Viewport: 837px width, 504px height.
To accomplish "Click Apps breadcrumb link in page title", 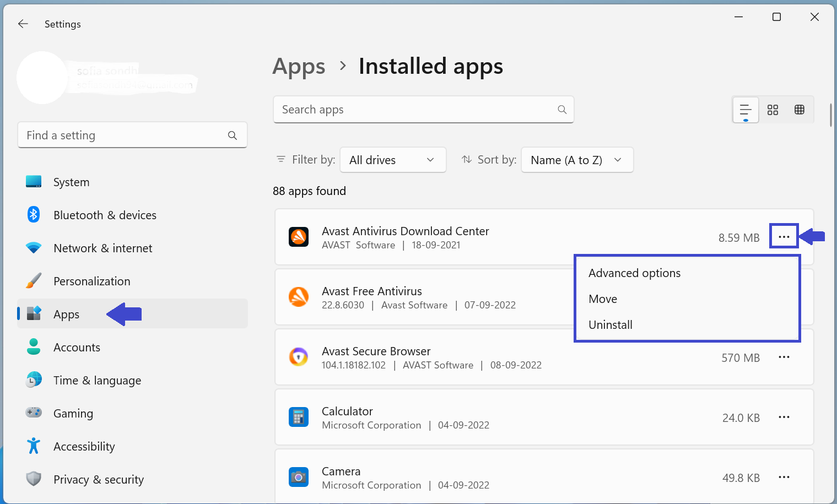I will click(299, 67).
